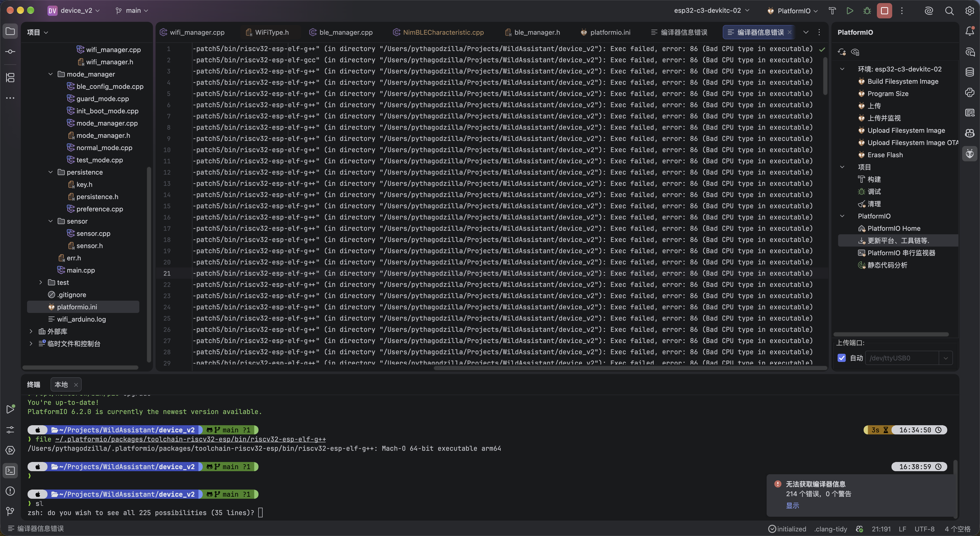Expand the test folder
980x536 pixels.
tap(41, 282)
